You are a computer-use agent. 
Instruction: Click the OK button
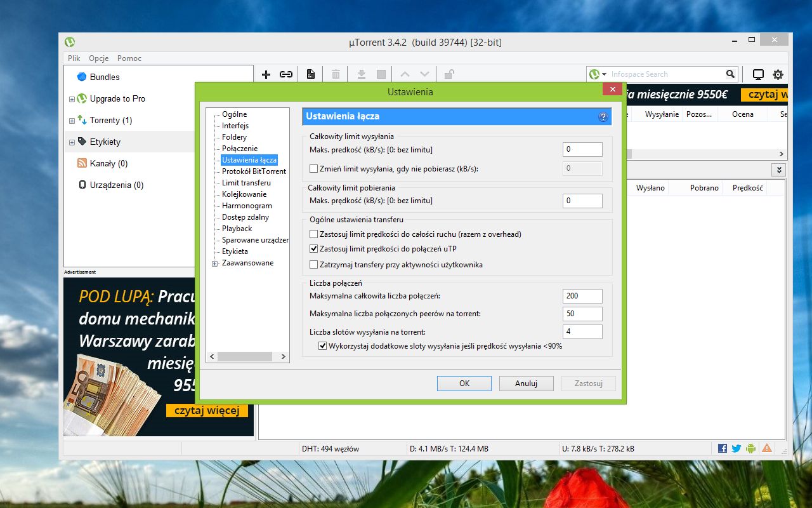464,384
